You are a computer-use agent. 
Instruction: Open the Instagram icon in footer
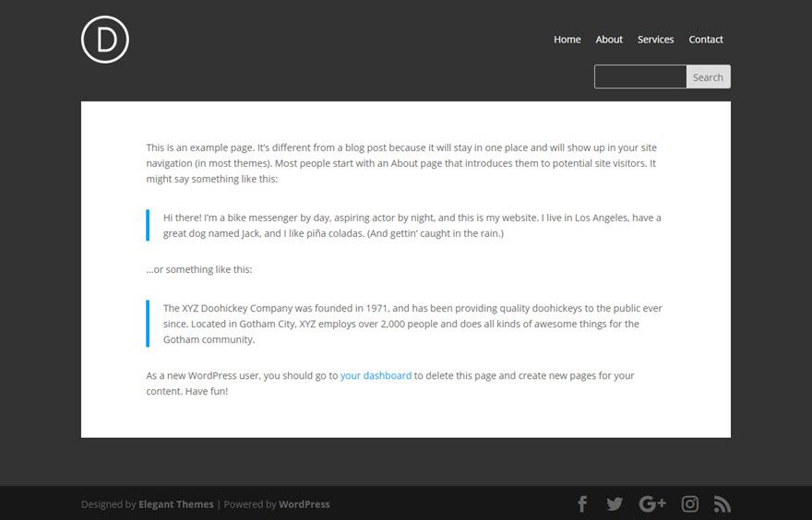690,504
